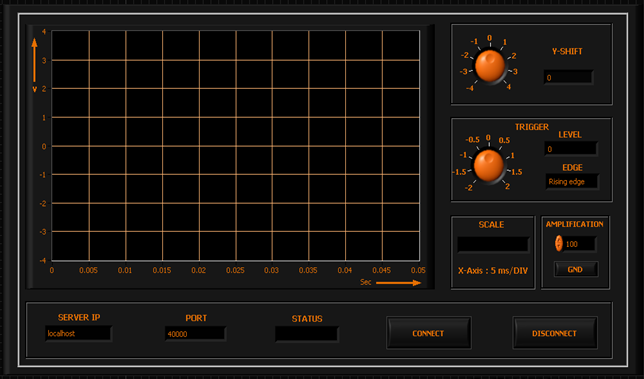This screenshot has width=644, height=379.
Task: Click the PORT field showing 40000
Action: [x=195, y=333]
